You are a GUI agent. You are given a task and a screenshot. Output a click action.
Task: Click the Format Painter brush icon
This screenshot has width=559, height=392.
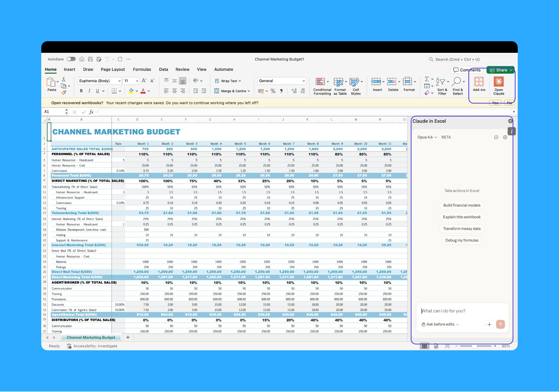64,93
